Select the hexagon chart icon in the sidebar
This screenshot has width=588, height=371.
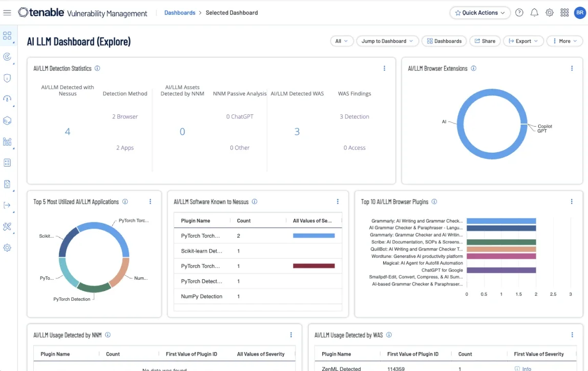pos(7,120)
